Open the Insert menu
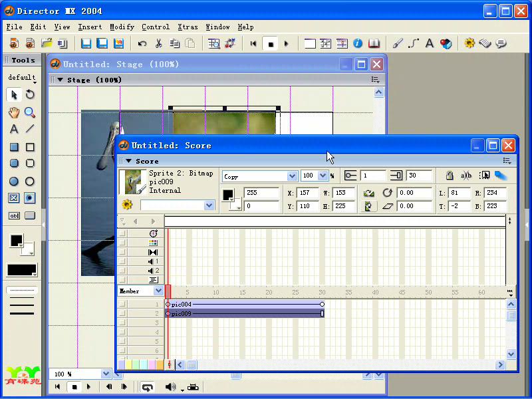This screenshot has width=532, height=399. pyautogui.click(x=90, y=27)
